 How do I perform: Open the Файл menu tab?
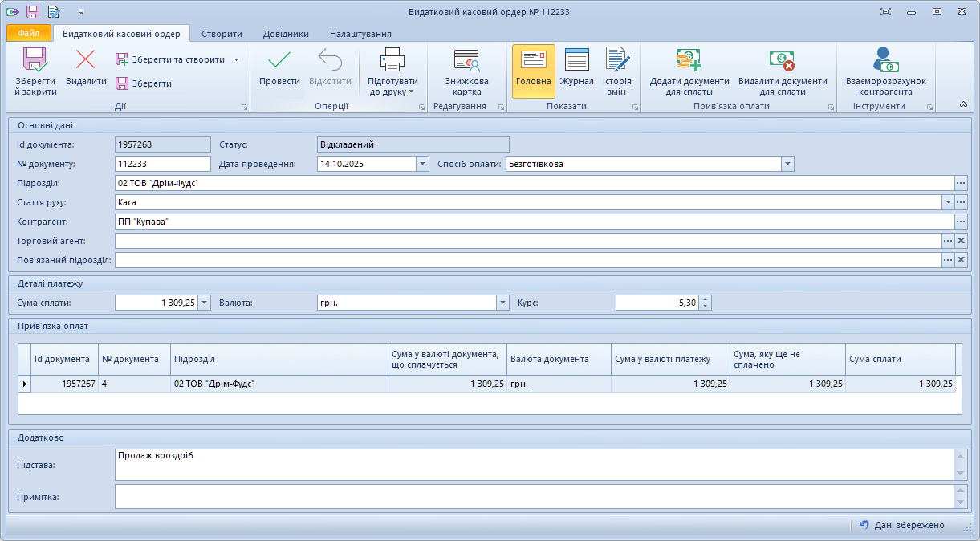tap(29, 34)
